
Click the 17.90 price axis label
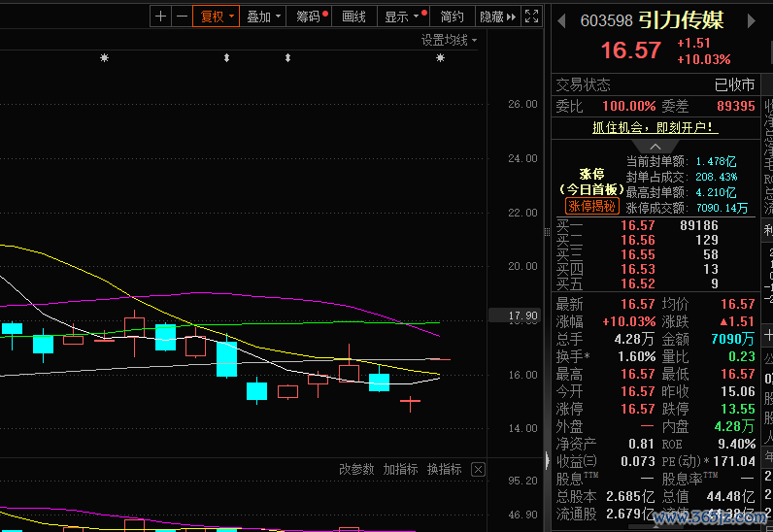pos(514,316)
